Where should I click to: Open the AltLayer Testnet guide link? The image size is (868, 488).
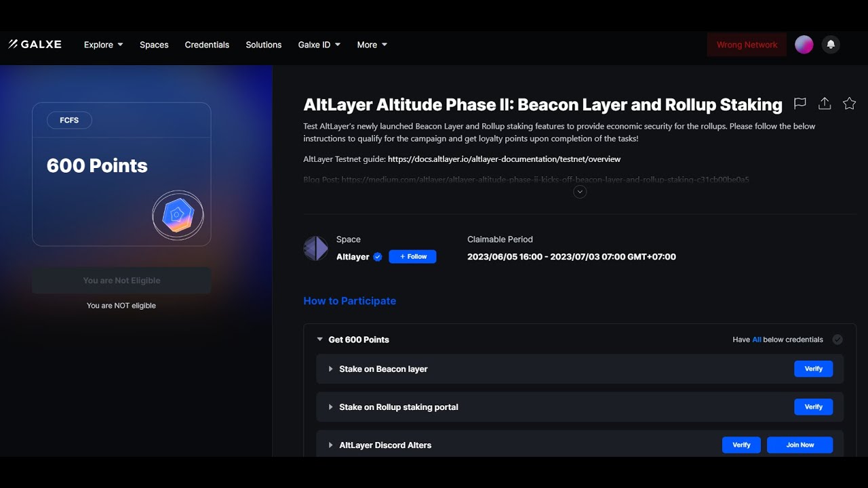504,159
